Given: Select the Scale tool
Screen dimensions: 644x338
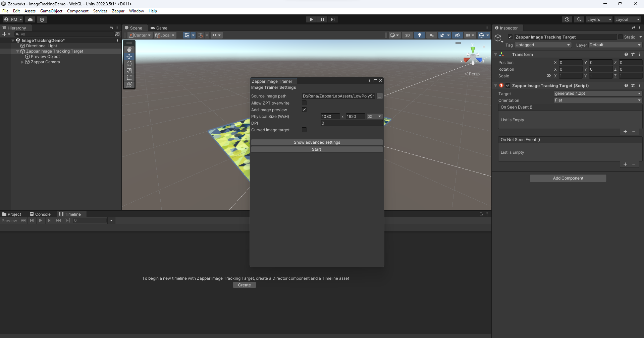Looking at the screenshot, I should pos(129,71).
